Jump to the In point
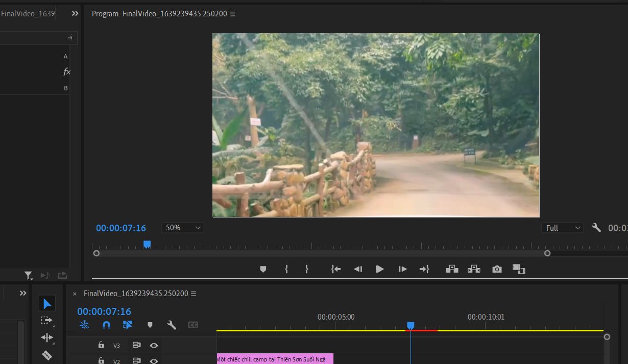 (x=335, y=269)
